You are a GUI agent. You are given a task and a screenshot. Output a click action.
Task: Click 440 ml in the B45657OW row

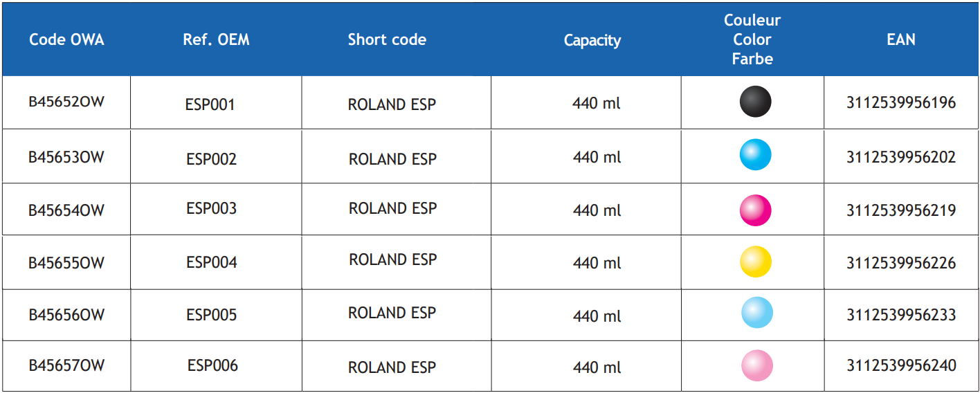(x=597, y=367)
